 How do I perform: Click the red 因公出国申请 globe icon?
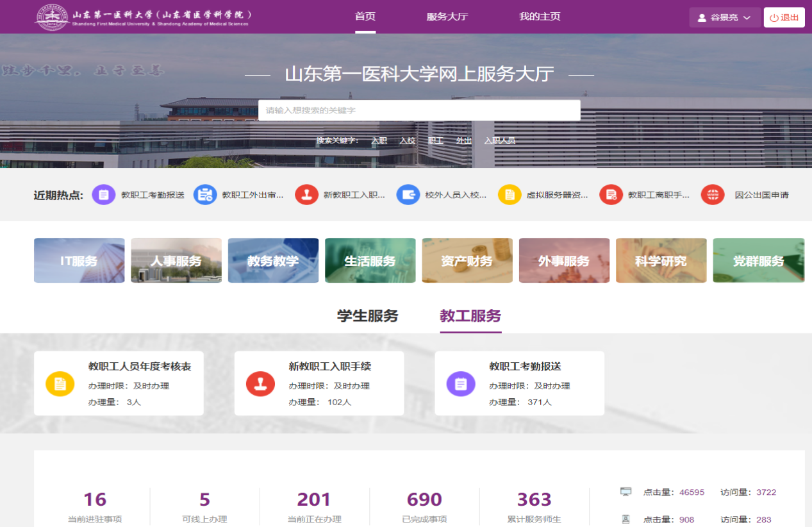713,194
